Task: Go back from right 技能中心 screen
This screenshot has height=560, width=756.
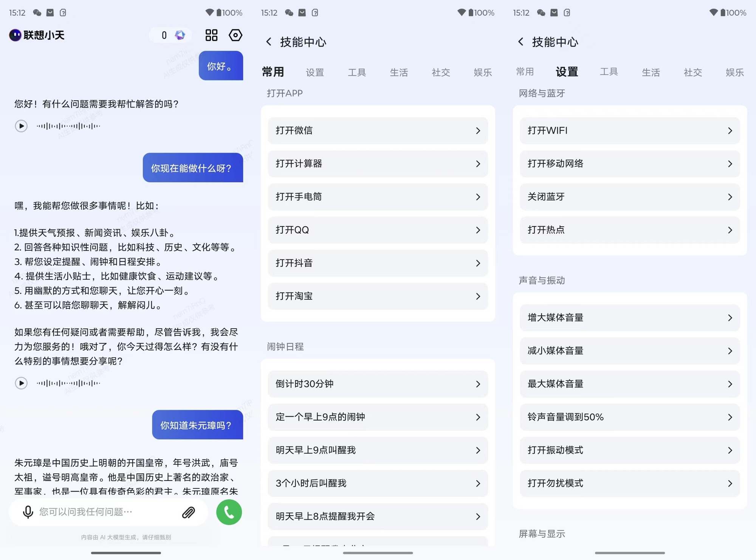Action: 521,42
